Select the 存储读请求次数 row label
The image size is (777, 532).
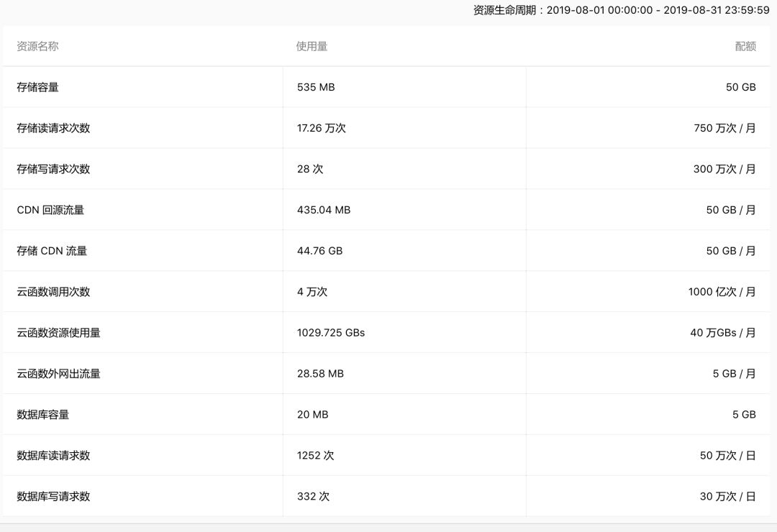click(x=53, y=128)
